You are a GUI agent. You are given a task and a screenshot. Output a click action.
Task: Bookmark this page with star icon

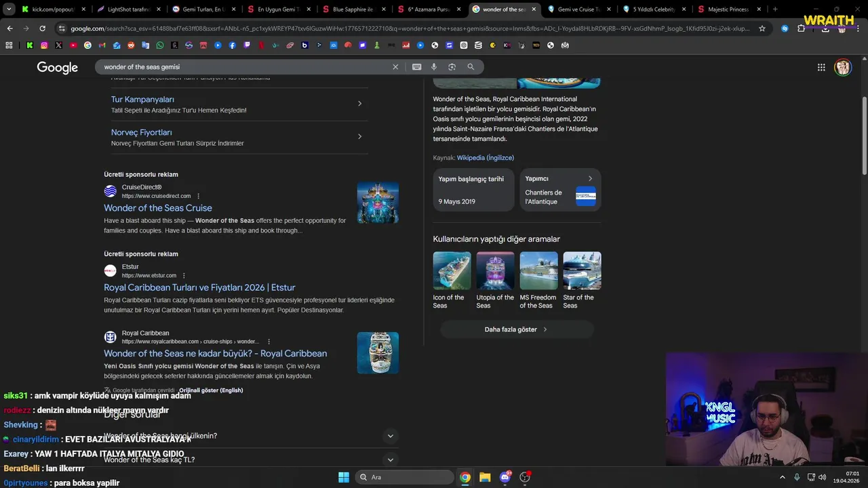[762, 28]
